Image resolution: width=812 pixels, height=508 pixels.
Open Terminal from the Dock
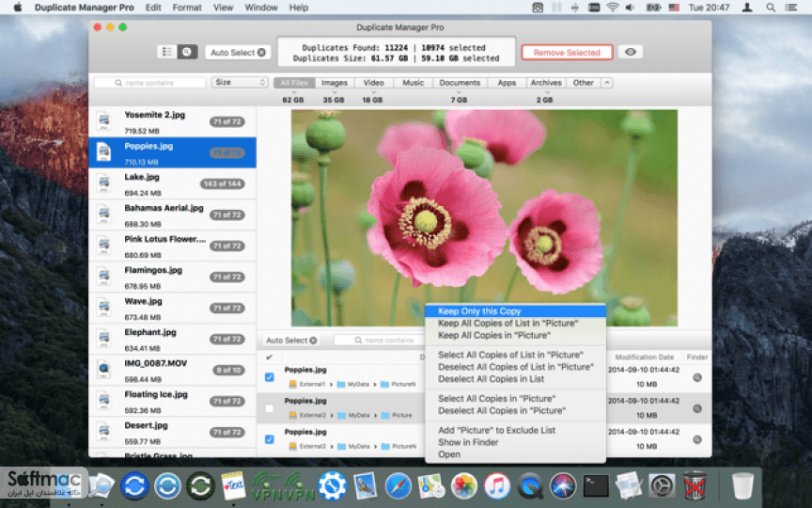click(596, 486)
